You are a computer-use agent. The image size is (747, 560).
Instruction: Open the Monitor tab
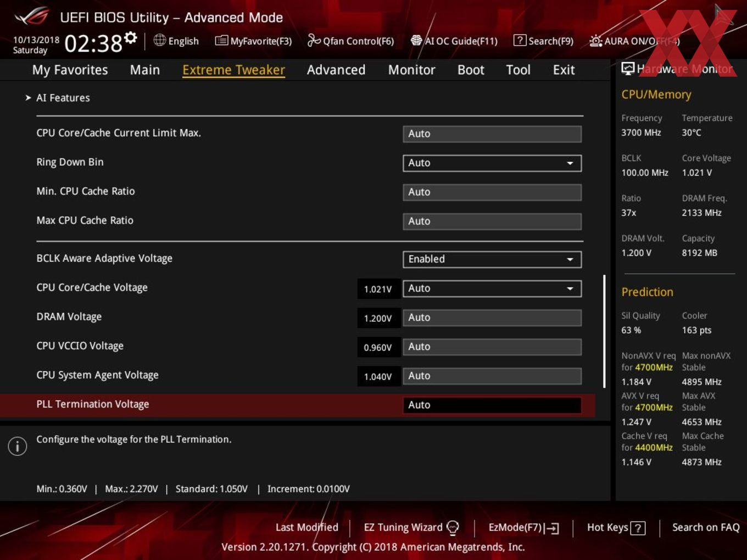click(x=412, y=70)
